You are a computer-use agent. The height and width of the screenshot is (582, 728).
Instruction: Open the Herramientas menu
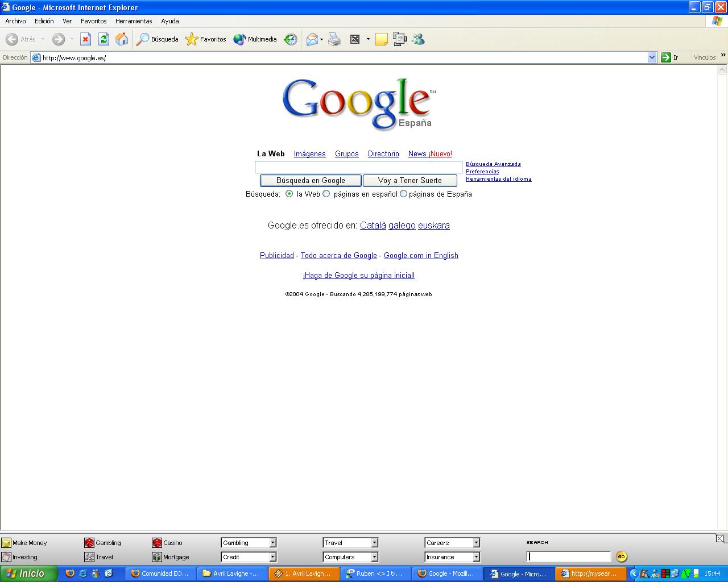(x=134, y=21)
